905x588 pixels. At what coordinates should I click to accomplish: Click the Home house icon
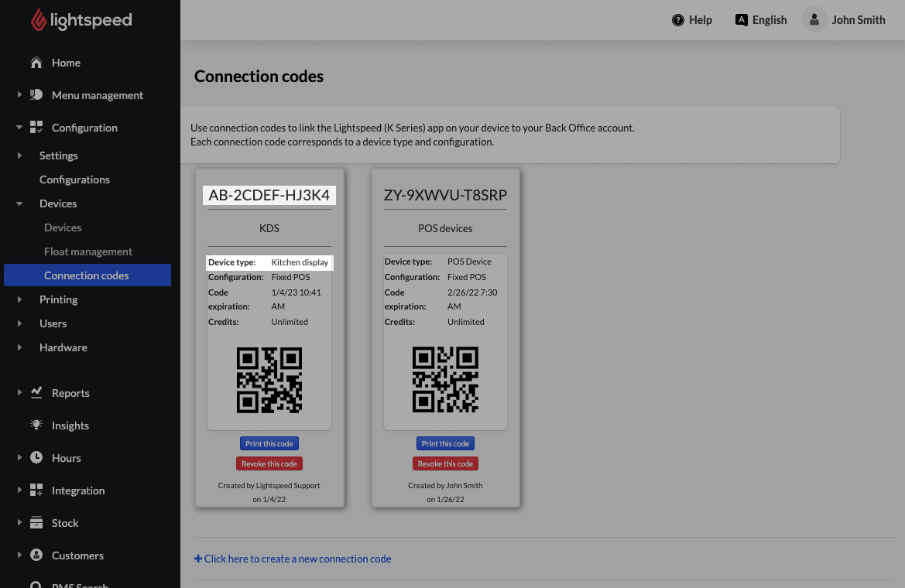[36, 63]
